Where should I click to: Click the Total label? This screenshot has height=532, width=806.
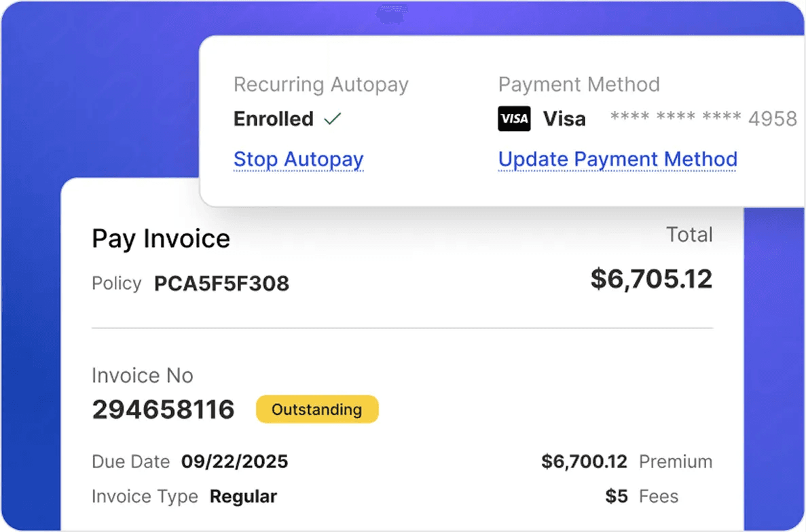689,235
